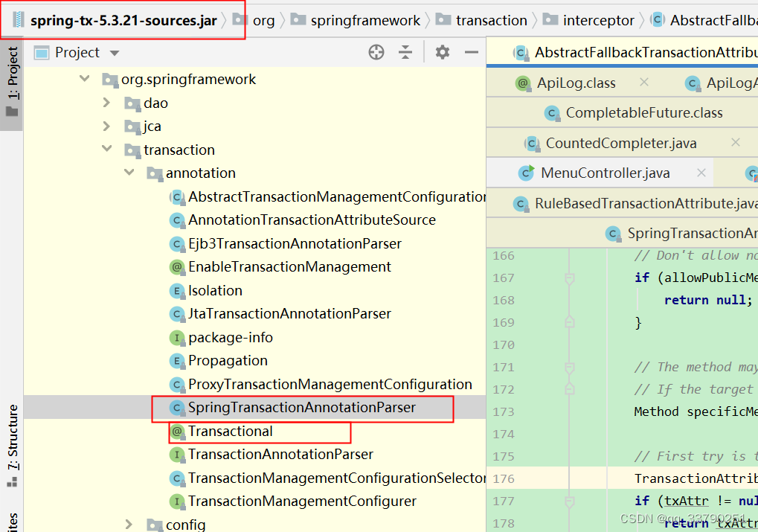
Task: Select the transaction folder in tree
Action: 170,150
